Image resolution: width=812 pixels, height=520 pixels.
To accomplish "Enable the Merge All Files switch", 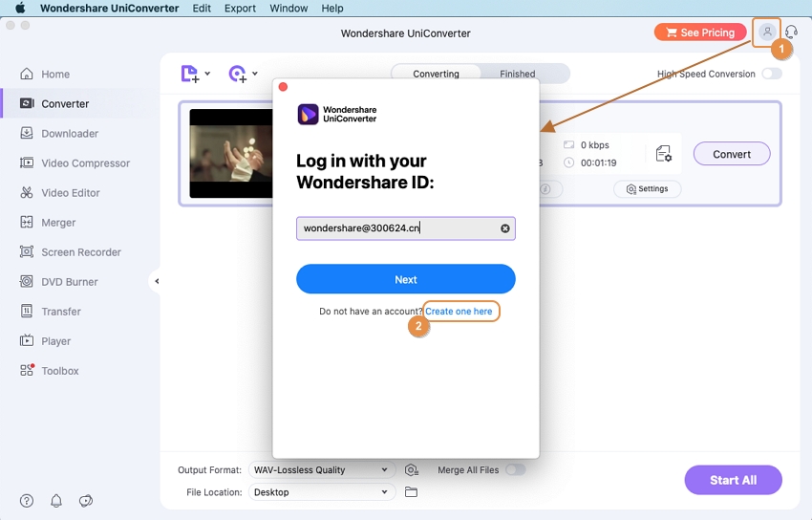I will [x=515, y=469].
